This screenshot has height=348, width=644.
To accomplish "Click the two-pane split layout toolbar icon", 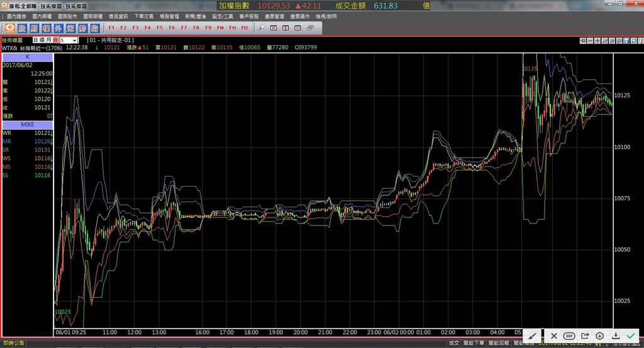I will 297,28.
